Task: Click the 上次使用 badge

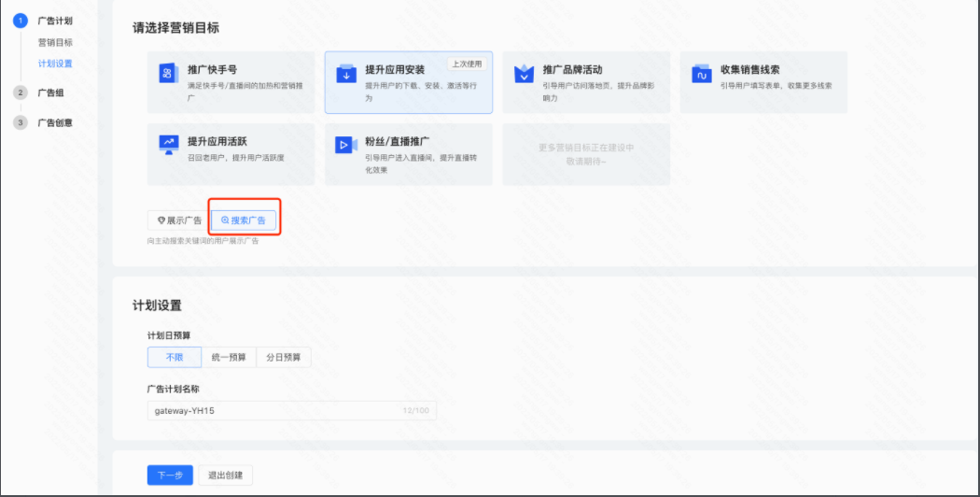Action: [x=467, y=64]
